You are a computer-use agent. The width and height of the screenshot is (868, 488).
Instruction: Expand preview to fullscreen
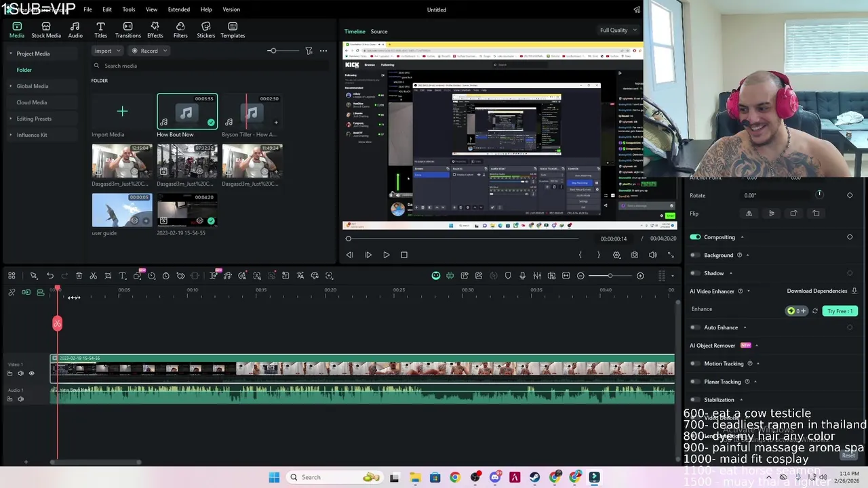click(x=671, y=255)
